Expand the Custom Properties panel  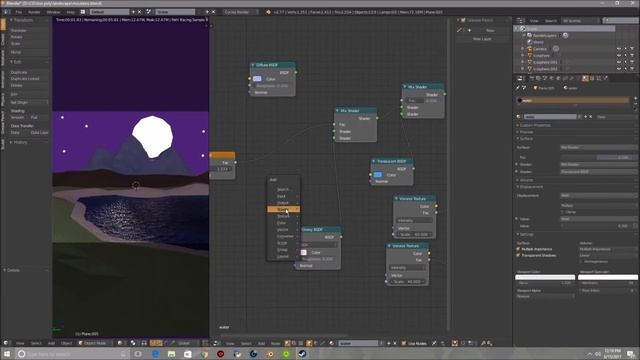518,125
